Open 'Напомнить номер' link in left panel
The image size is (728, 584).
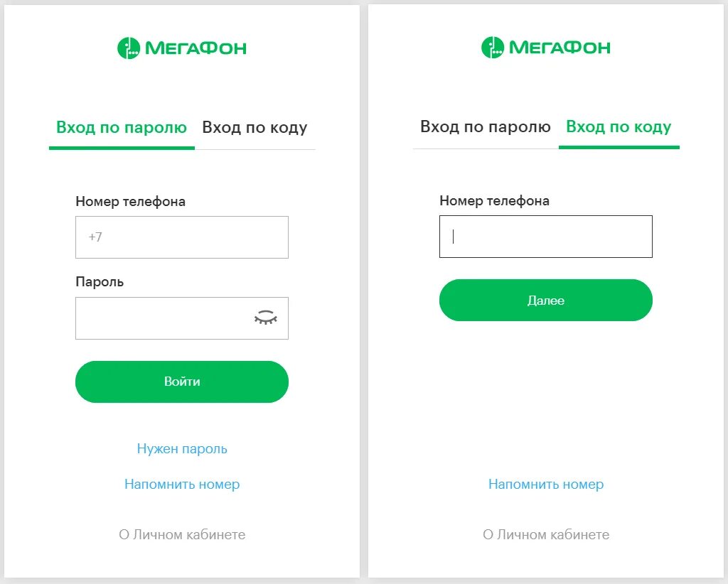[x=182, y=485]
